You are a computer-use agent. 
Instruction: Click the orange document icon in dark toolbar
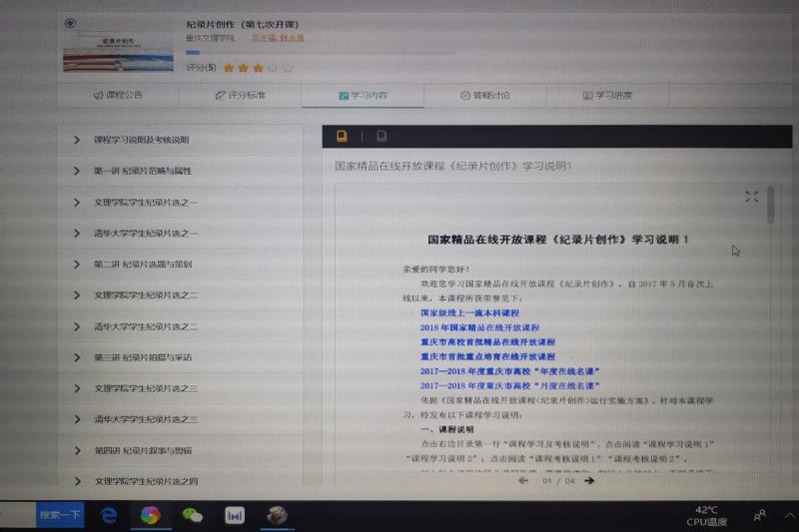click(x=343, y=136)
